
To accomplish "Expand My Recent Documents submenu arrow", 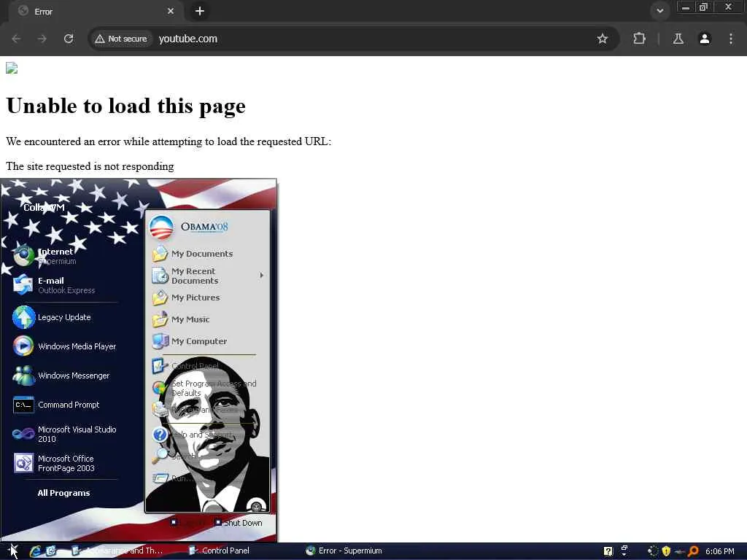I will [262, 275].
